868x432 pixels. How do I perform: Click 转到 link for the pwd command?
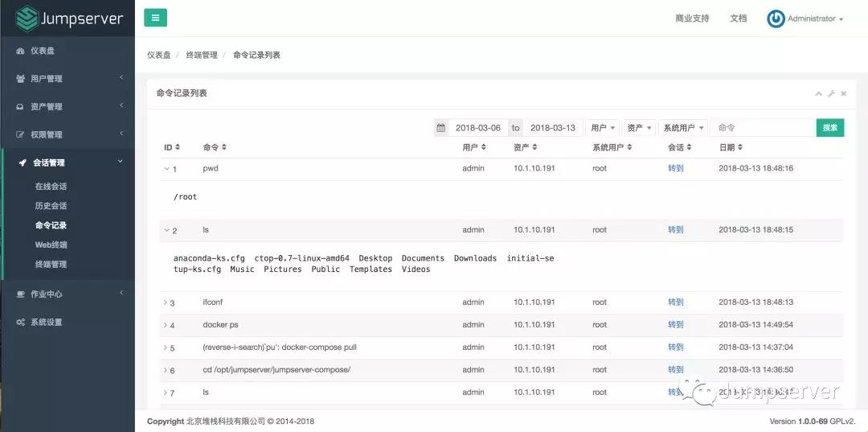(675, 169)
